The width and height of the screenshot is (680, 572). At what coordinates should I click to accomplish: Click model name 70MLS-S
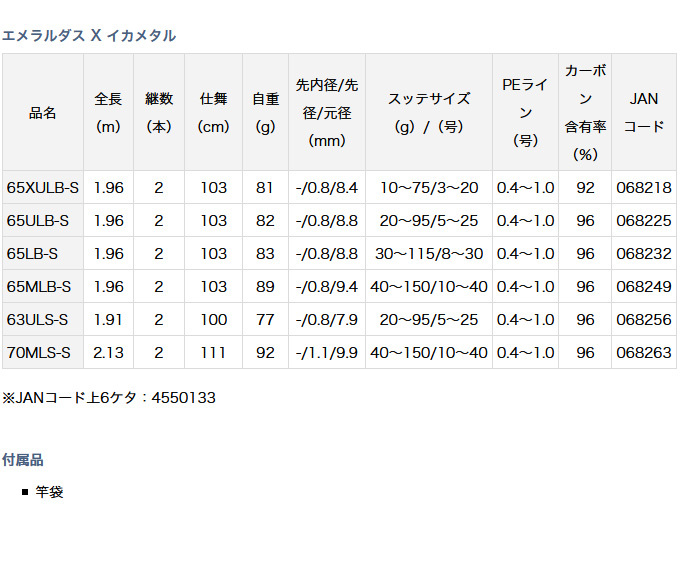pyautogui.click(x=38, y=353)
